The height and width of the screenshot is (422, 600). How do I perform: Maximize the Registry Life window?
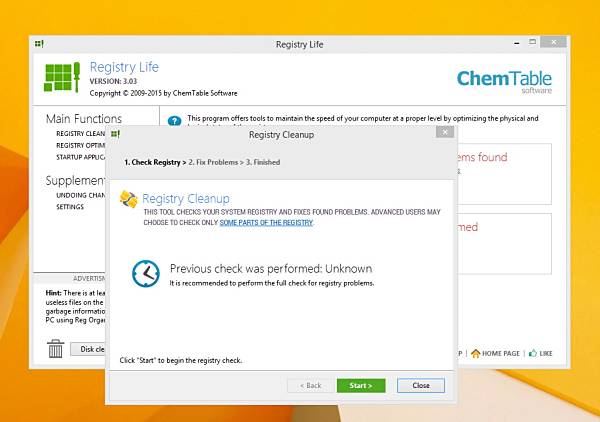click(x=532, y=42)
